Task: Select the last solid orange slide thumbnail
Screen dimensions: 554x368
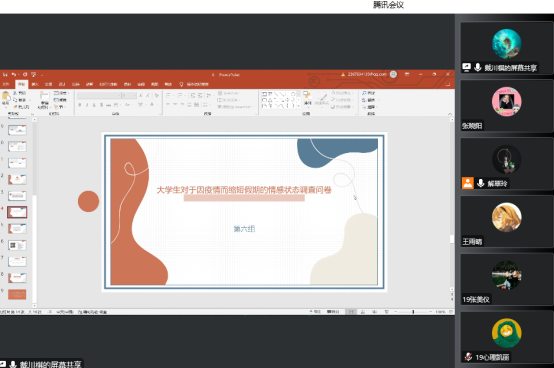Action: pos(17,294)
